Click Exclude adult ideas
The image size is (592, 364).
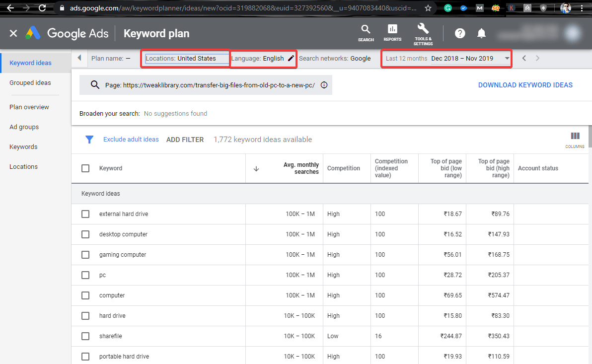pyautogui.click(x=131, y=140)
